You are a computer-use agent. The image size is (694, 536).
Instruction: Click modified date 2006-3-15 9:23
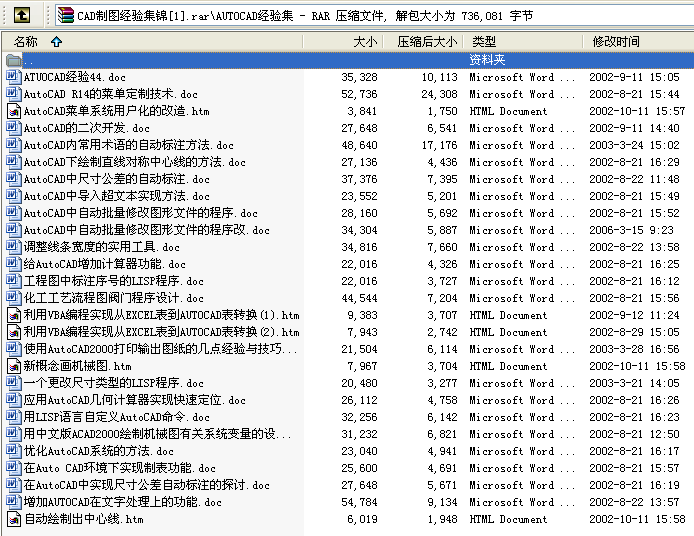point(632,230)
